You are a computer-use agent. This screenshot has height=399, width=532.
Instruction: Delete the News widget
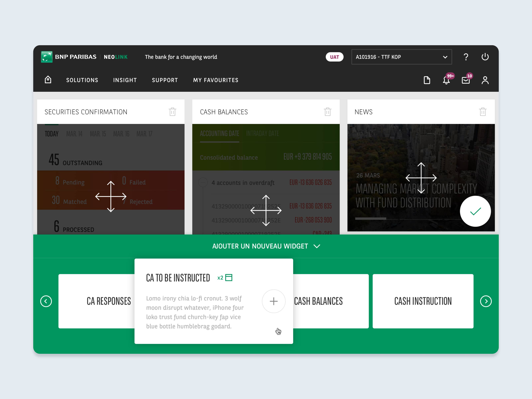[x=483, y=112]
